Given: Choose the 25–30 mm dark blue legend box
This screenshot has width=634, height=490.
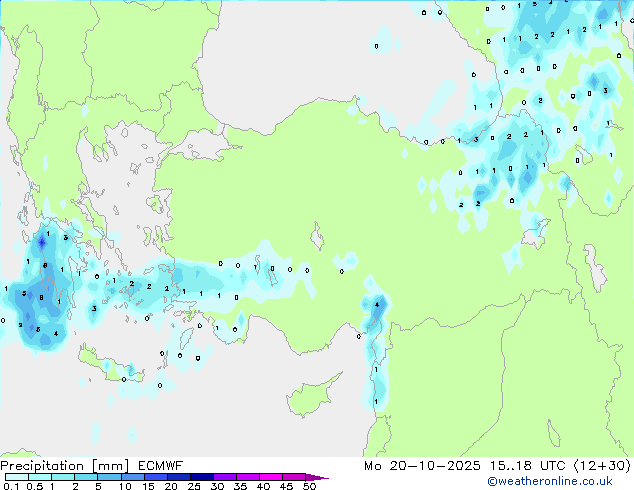Looking at the screenshot, I should pos(202,477).
